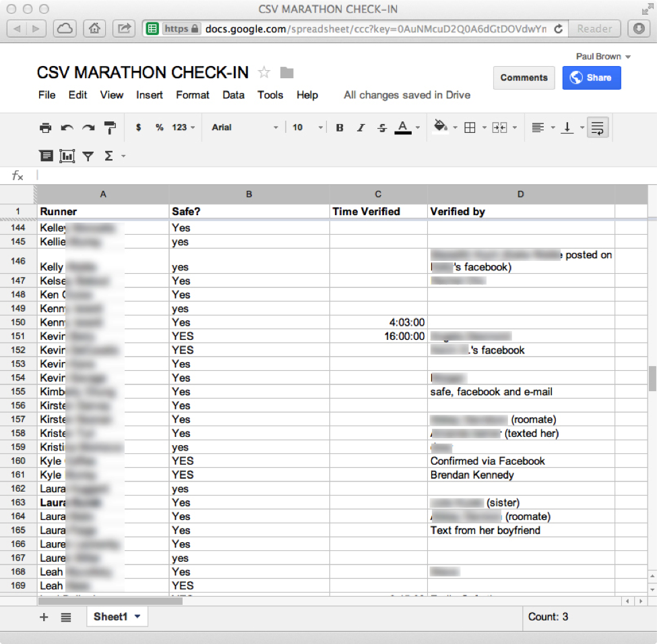Toggle bold formatting

click(340, 127)
